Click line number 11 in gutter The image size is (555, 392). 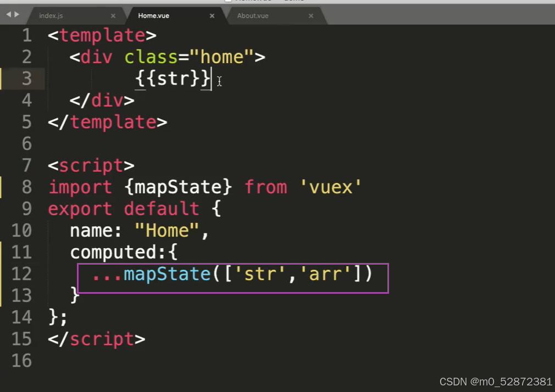click(21, 252)
